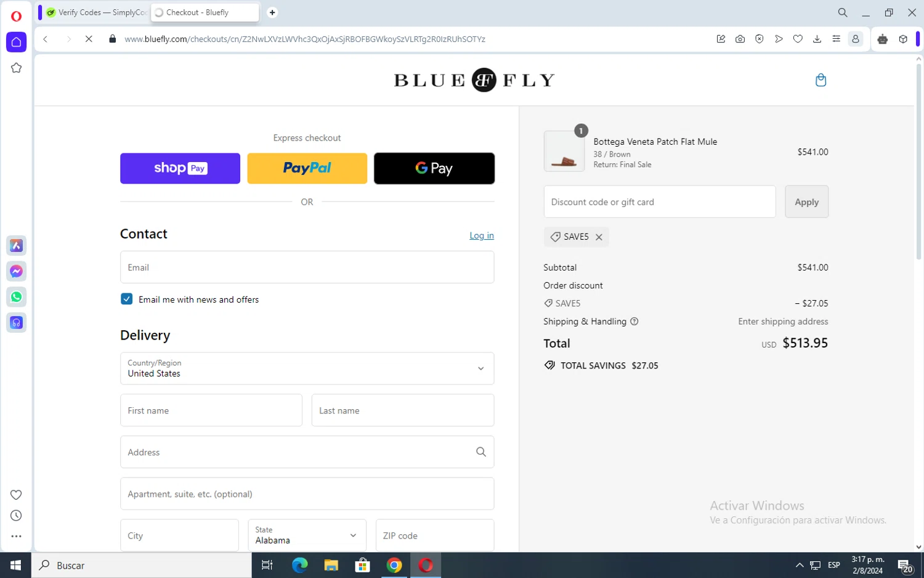Click the City field
The height and width of the screenshot is (578, 924).
(179, 535)
